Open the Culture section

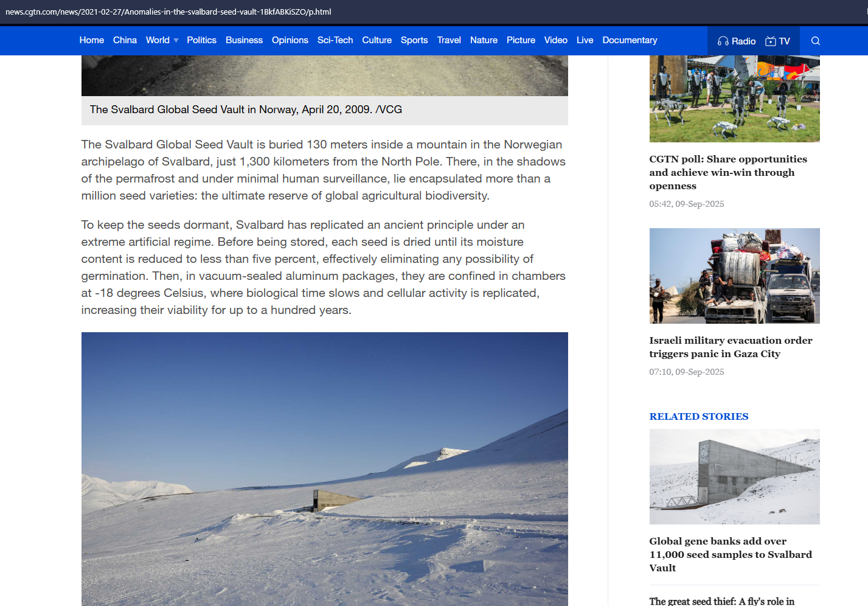[377, 40]
